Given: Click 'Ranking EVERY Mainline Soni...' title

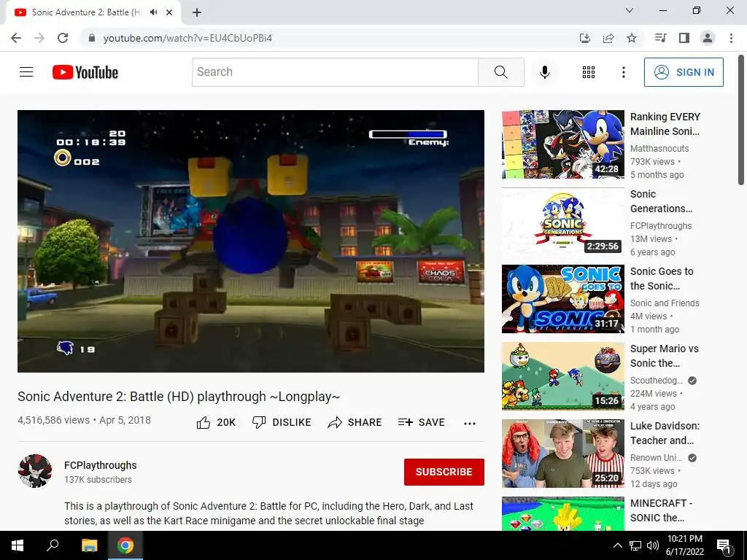Looking at the screenshot, I should (665, 124).
